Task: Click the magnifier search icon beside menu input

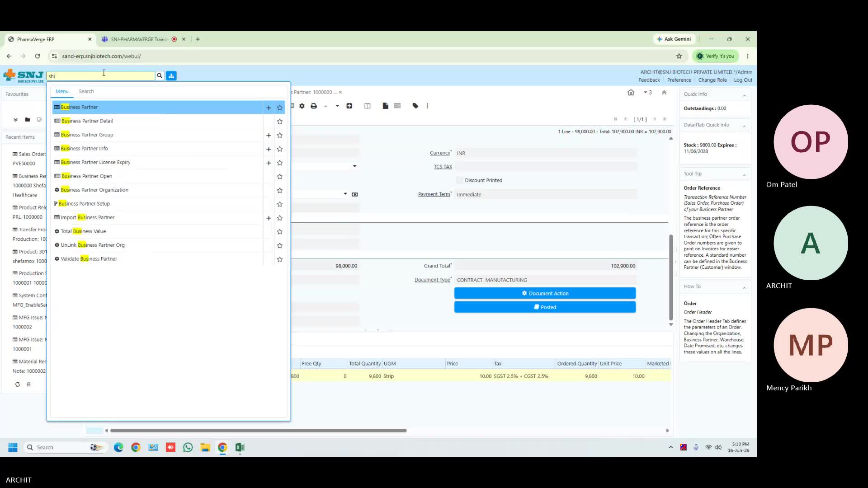Action: pos(160,76)
